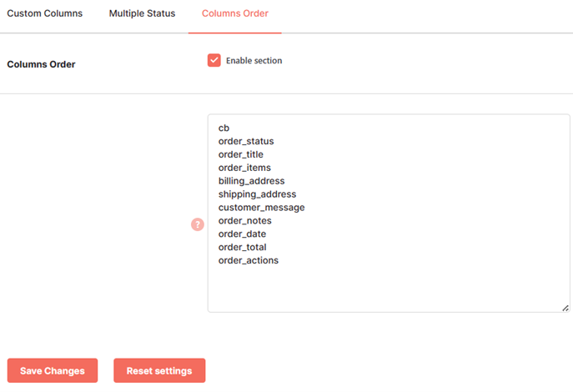This screenshot has height=392, width=573.
Task: Click the order_total entry
Action: (242, 247)
